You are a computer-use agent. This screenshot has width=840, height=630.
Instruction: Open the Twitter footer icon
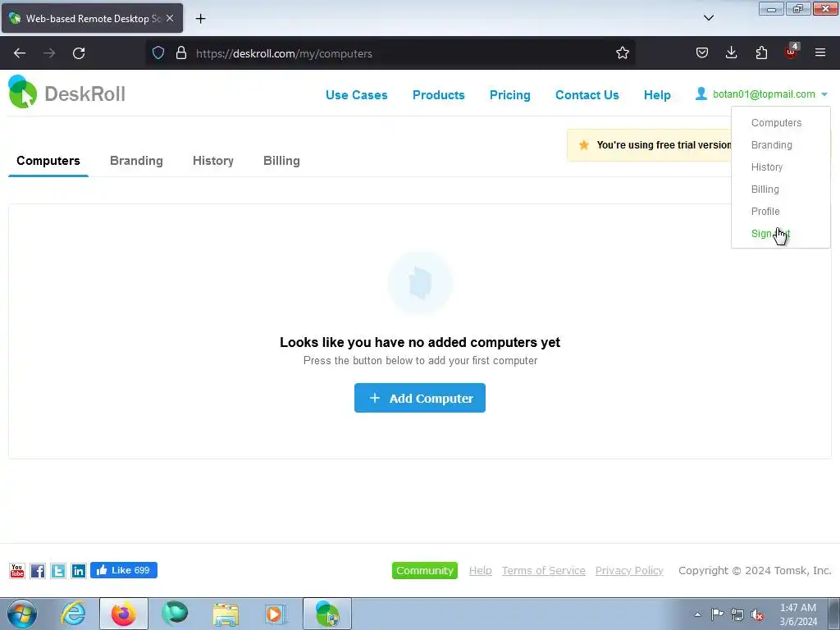[x=58, y=571]
